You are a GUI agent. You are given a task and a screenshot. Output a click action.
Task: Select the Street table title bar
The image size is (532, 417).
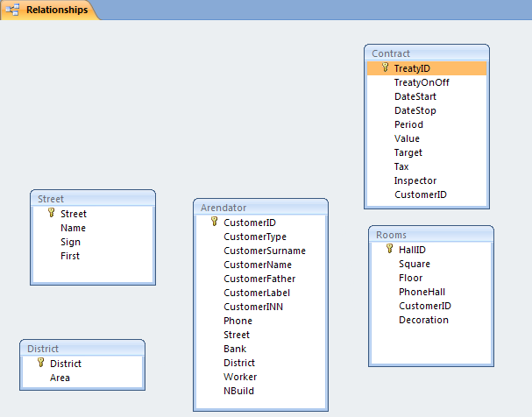coord(92,199)
